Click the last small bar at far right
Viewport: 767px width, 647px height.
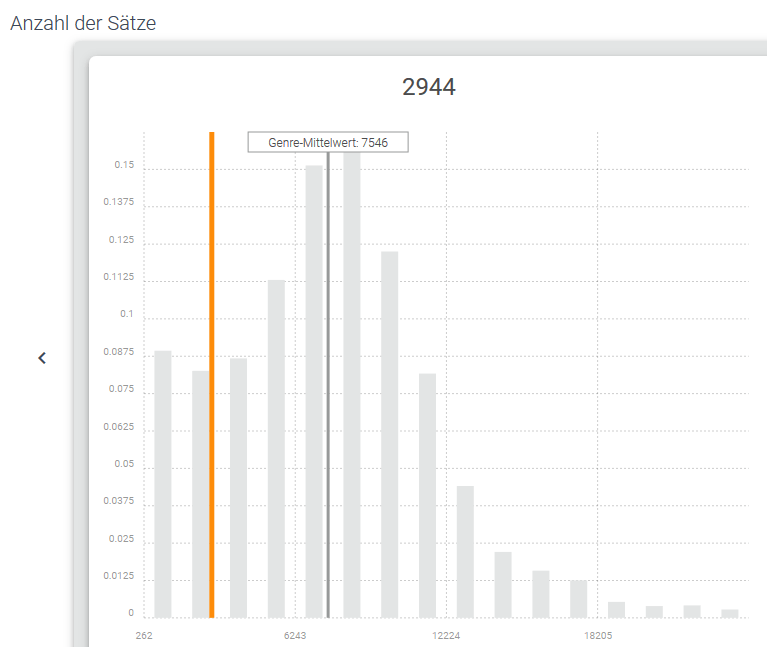coord(730,613)
